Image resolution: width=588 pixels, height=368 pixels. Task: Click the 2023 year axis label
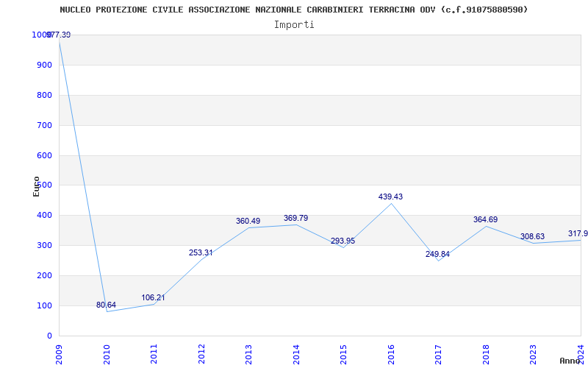point(533,353)
